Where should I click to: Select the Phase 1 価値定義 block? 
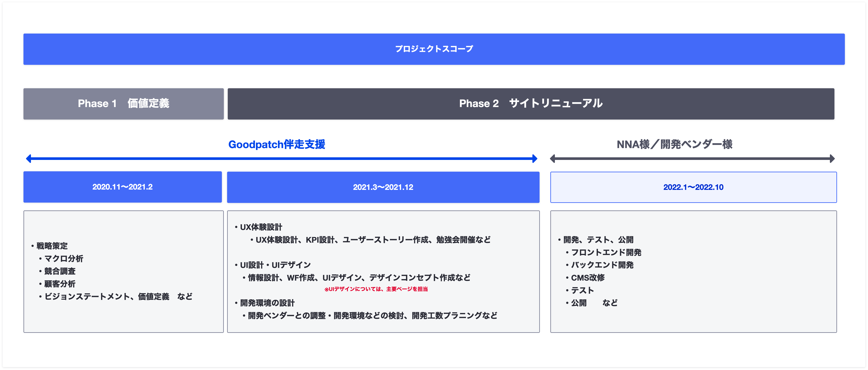click(124, 104)
